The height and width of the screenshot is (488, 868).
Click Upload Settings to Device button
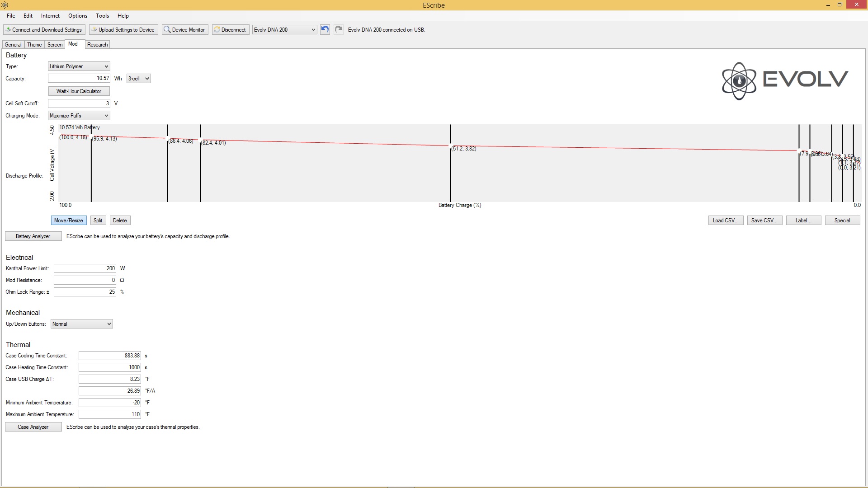pyautogui.click(x=123, y=30)
